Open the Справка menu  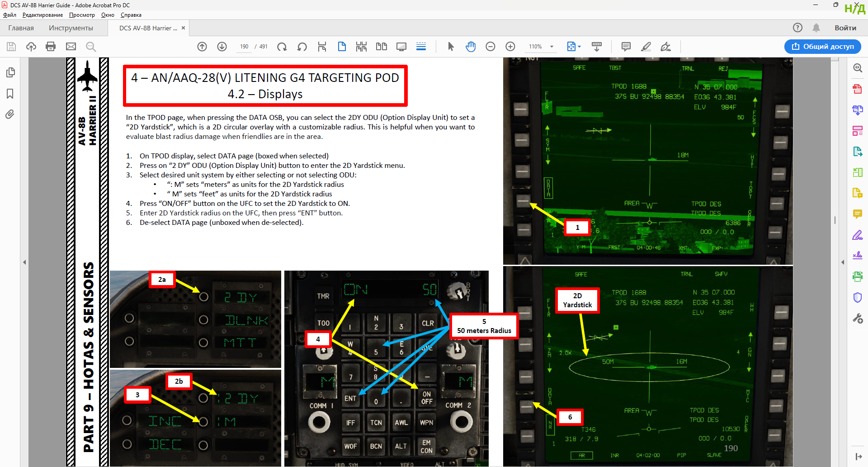pyautogui.click(x=131, y=15)
